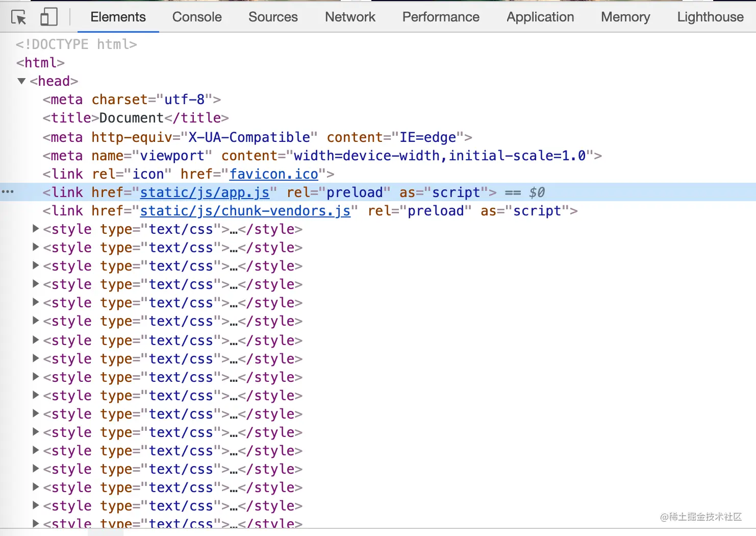Activate the inspect element picker icon
756x536 pixels.
pyautogui.click(x=18, y=17)
